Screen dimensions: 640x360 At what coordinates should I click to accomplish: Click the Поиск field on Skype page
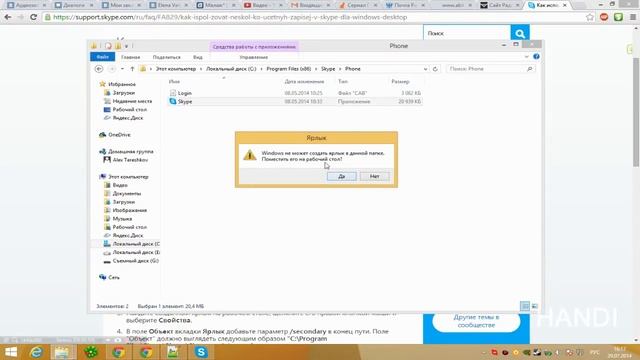(x=467, y=33)
